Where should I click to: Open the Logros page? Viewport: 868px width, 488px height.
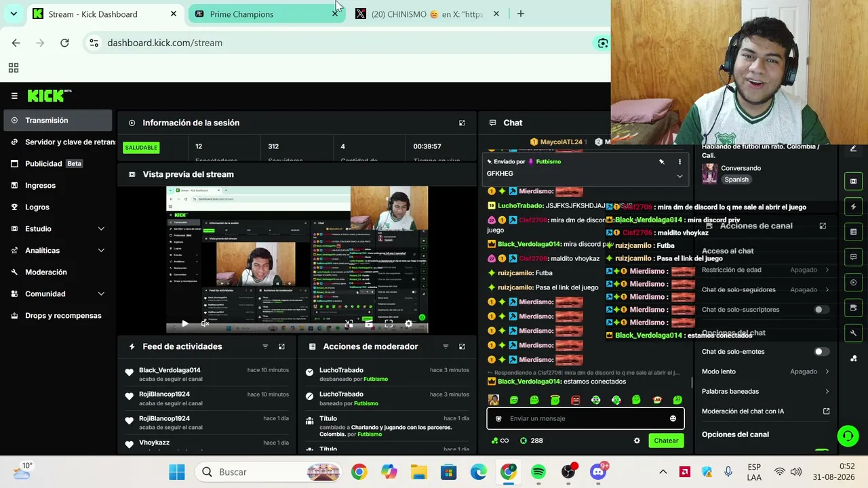58,207
